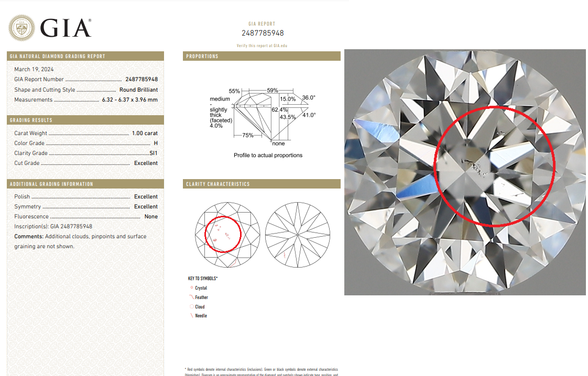The height and width of the screenshot is (376, 588).
Task: Click the 55% star length label
Action: [x=234, y=91]
